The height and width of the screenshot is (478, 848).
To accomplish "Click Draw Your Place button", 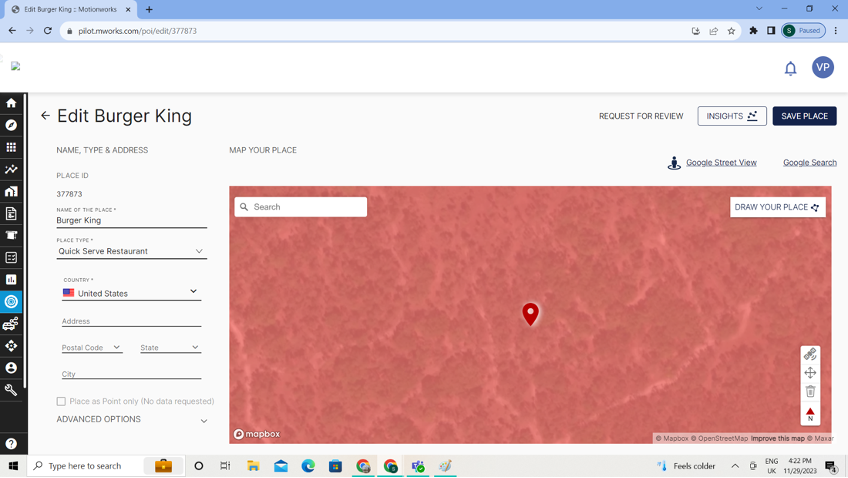I will [x=777, y=207].
